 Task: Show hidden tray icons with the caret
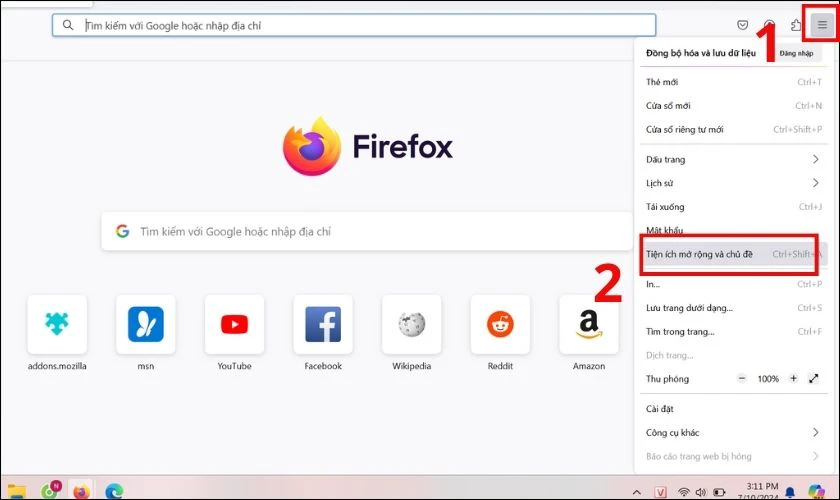coord(636,492)
